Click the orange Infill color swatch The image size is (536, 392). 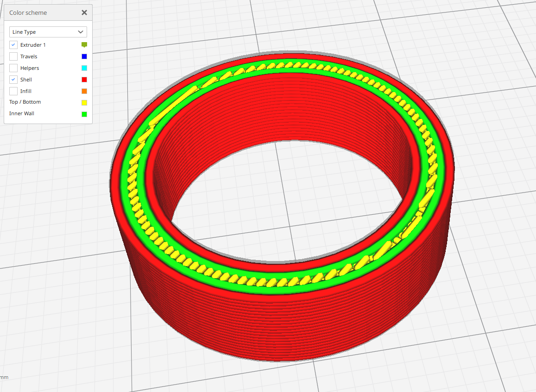point(84,91)
